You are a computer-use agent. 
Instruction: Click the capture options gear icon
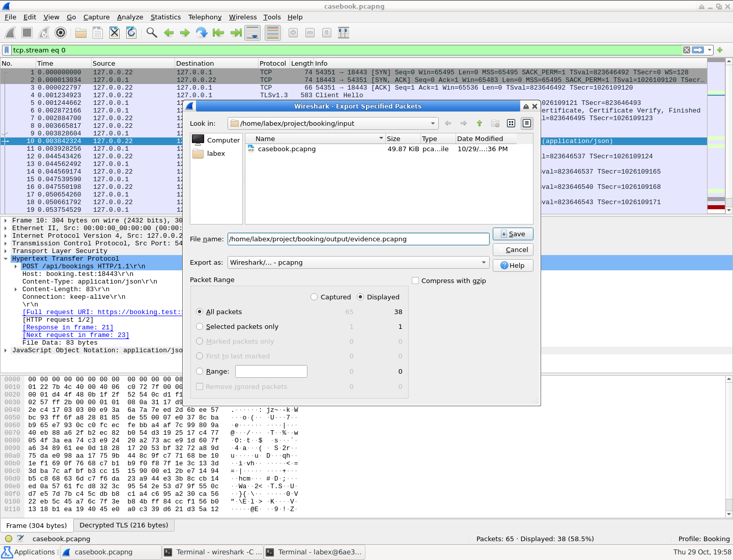(61, 33)
